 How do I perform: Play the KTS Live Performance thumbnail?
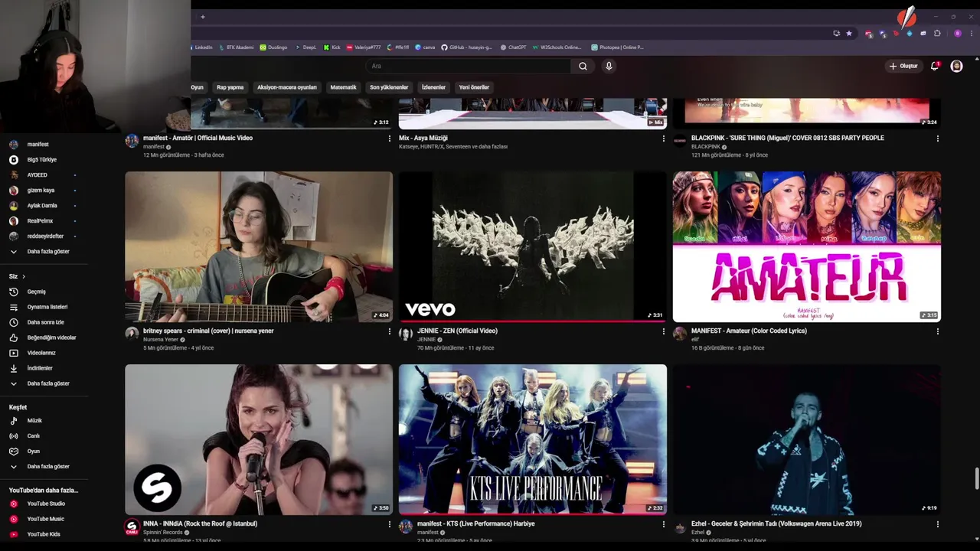[533, 439]
